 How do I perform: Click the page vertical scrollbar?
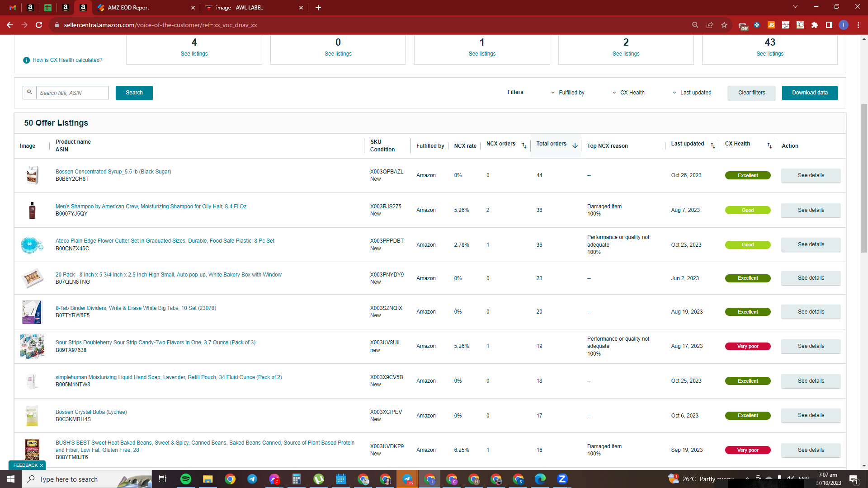coord(864,178)
